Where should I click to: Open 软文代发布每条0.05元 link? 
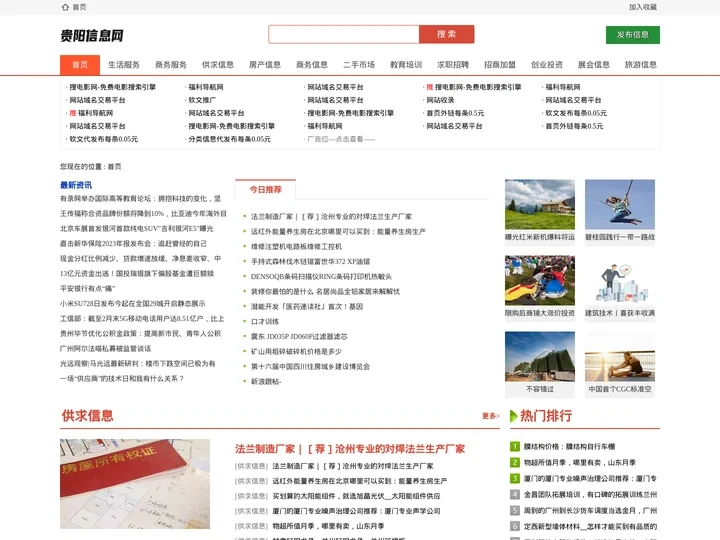click(104, 139)
